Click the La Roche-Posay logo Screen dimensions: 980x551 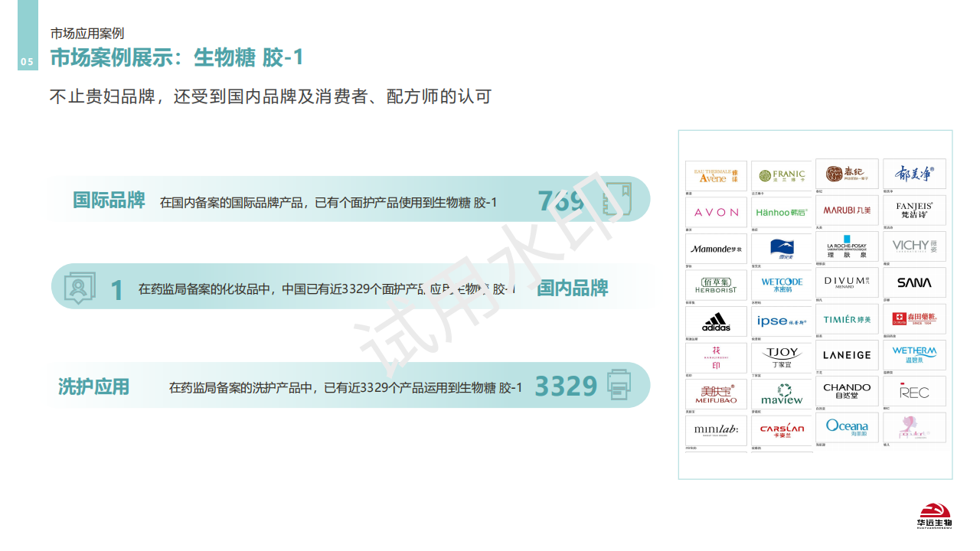[846, 246]
